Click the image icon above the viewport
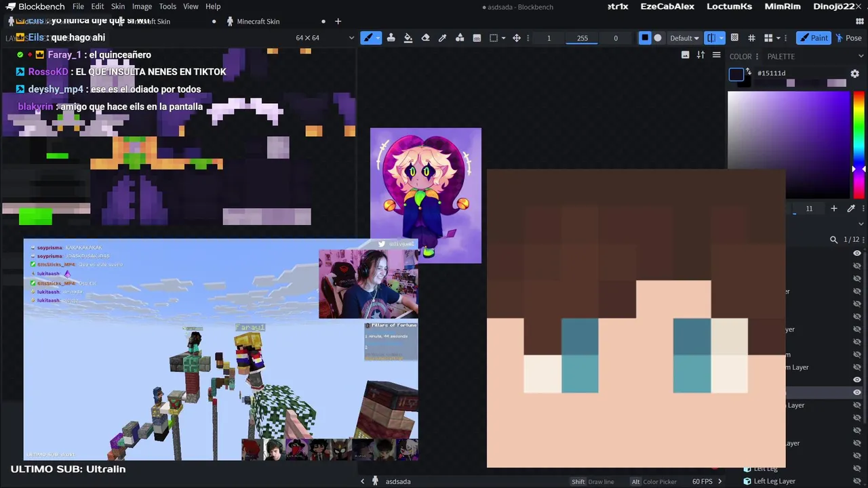Viewport: 868px width, 488px height. [x=686, y=55]
